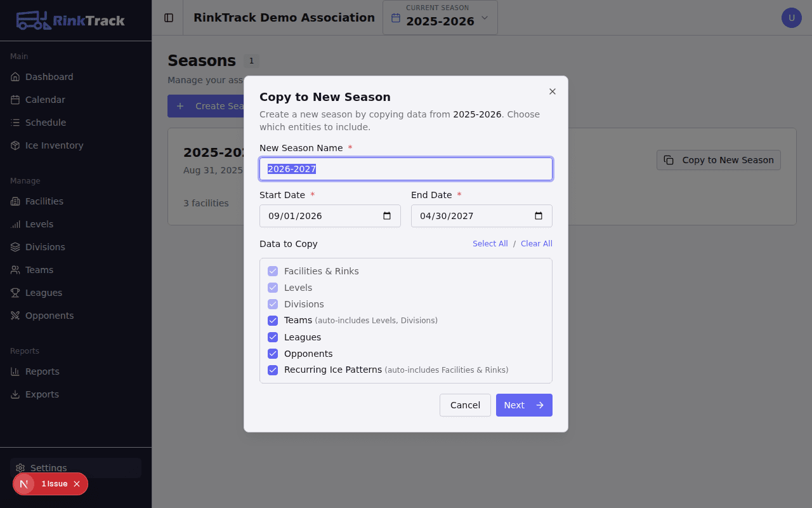Open the user avatar in the top right
The image size is (812, 508).
(791, 18)
